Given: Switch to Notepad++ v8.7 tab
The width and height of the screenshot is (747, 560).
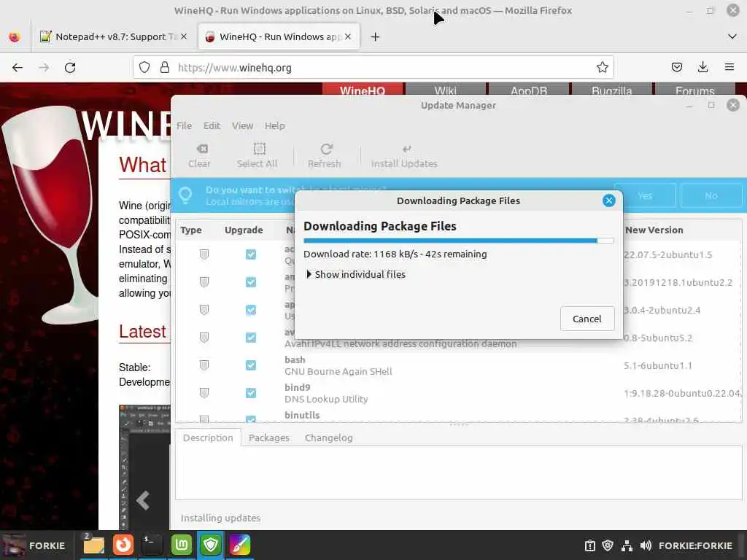Looking at the screenshot, I should [x=113, y=36].
